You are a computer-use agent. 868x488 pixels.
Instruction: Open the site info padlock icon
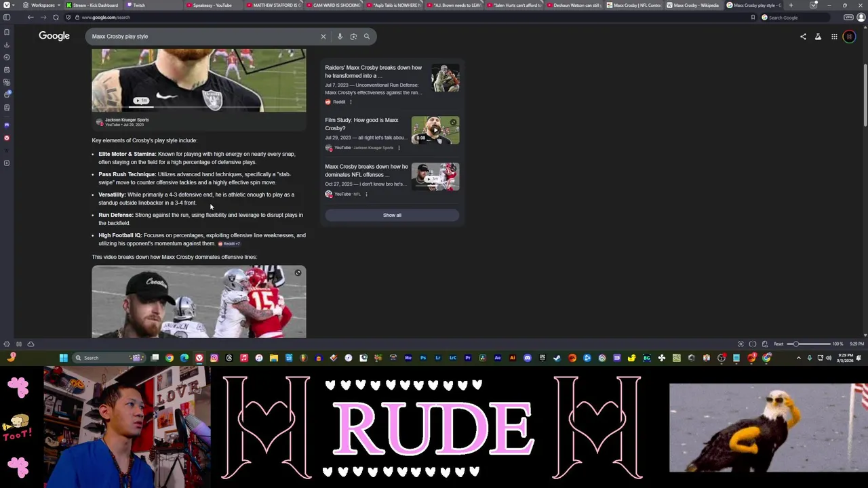(x=77, y=17)
